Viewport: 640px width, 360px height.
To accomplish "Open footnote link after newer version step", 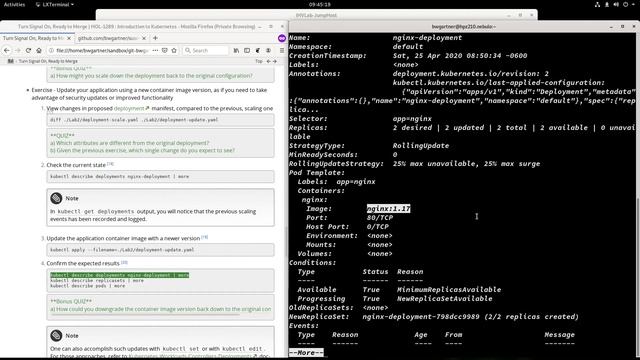I will [x=204, y=237].
